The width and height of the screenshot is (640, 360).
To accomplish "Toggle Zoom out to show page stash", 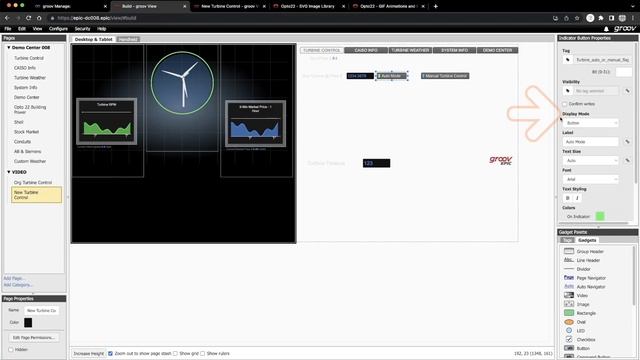I will (x=110, y=353).
